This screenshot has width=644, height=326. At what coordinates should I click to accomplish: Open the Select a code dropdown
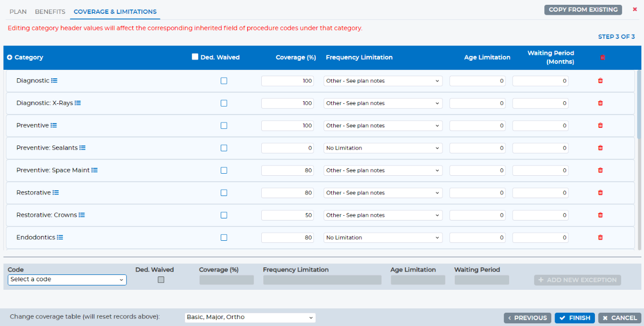tap(67, 280)
